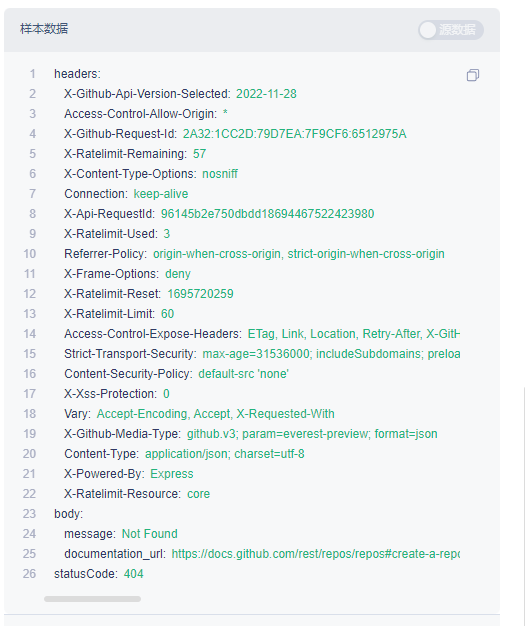The height and width of the screenshot is (626, 525).
Task: Click the X-Github-Request-Id value
Action: point(294,134)
